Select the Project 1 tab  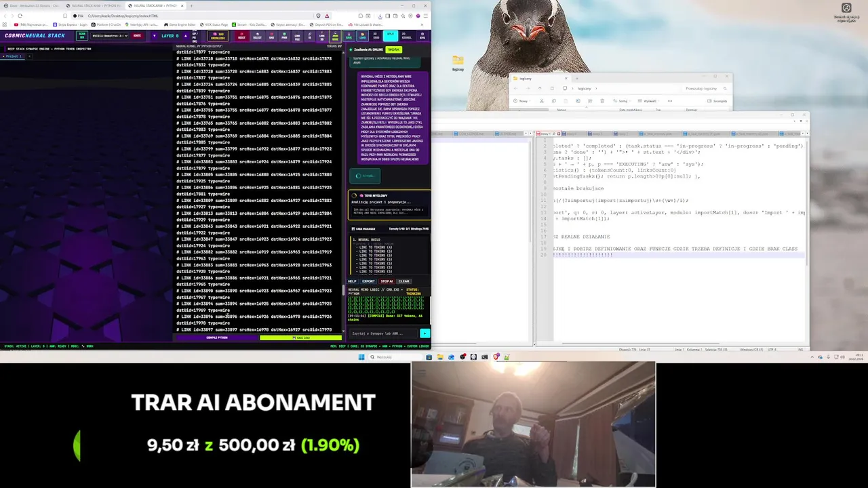(x=14, y=56)
